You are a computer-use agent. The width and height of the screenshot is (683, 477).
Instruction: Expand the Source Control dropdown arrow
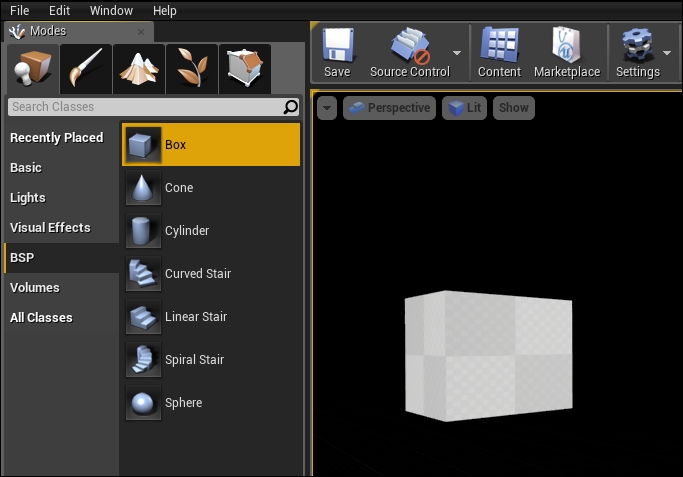(457, 52)
